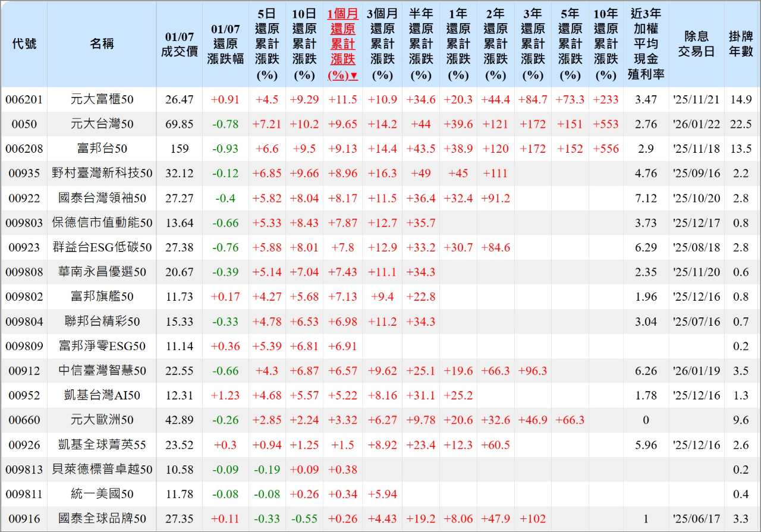The height and width of the screenshot is (532, 761).
Task: Select the 聯邦台精彩50 name cell
Action: [102, 322]
